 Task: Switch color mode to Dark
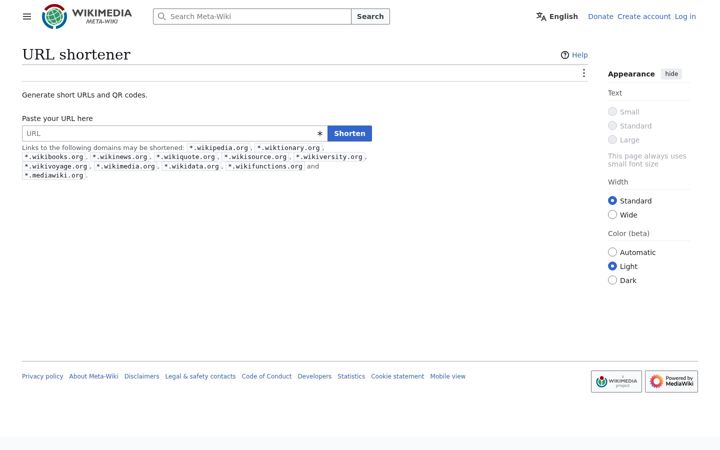pos(612,280)
